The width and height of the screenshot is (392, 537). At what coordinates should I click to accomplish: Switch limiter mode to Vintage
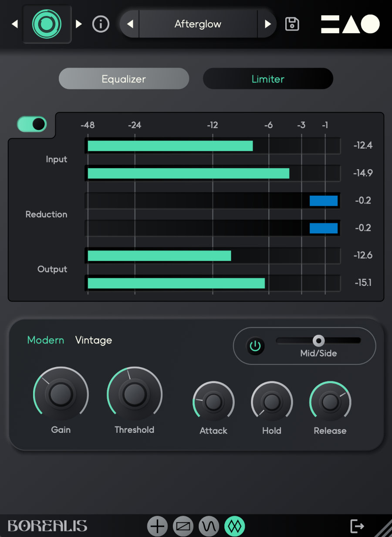[93, 340]
